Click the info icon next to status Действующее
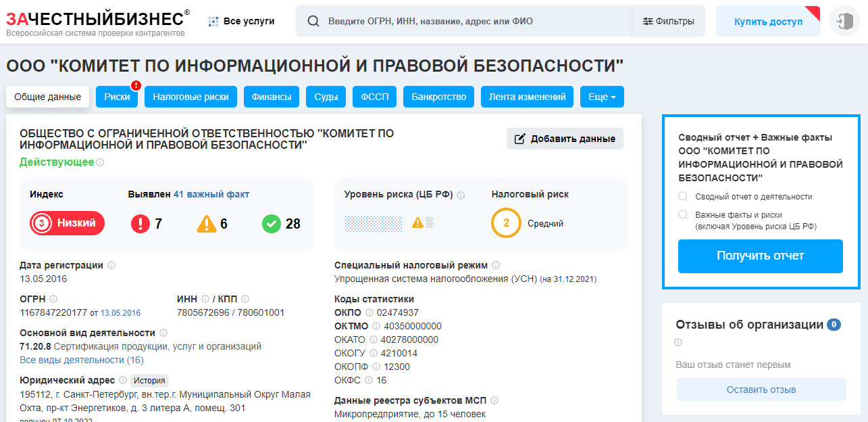868x422 pixels. coord(101,162)
